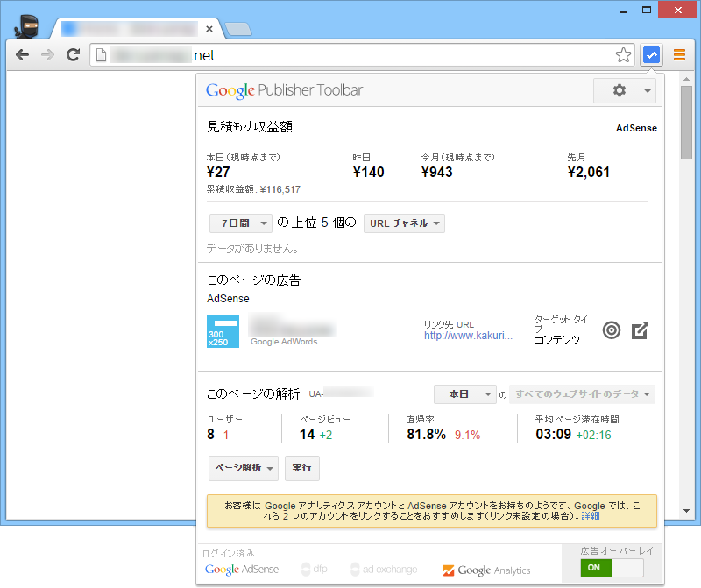
Task: Click the grayed-out ad exchange icon
Action: pyautogui.click(x=381, y=569)
